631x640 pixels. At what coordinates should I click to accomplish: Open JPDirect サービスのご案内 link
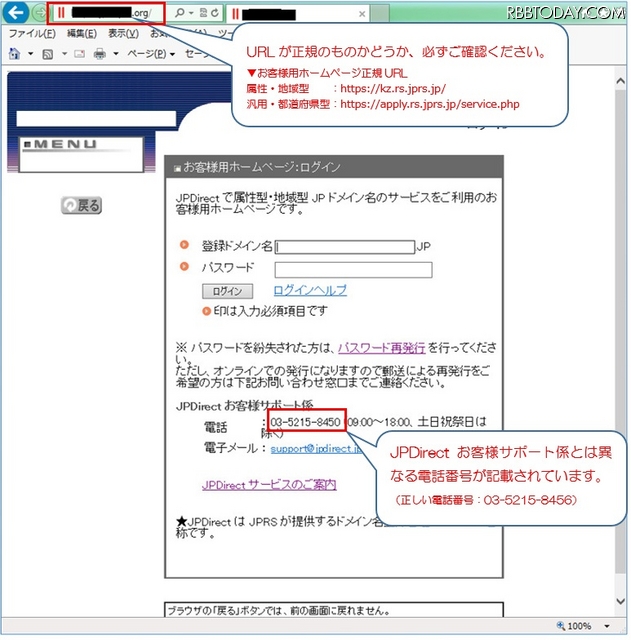(x=269, y=485)
